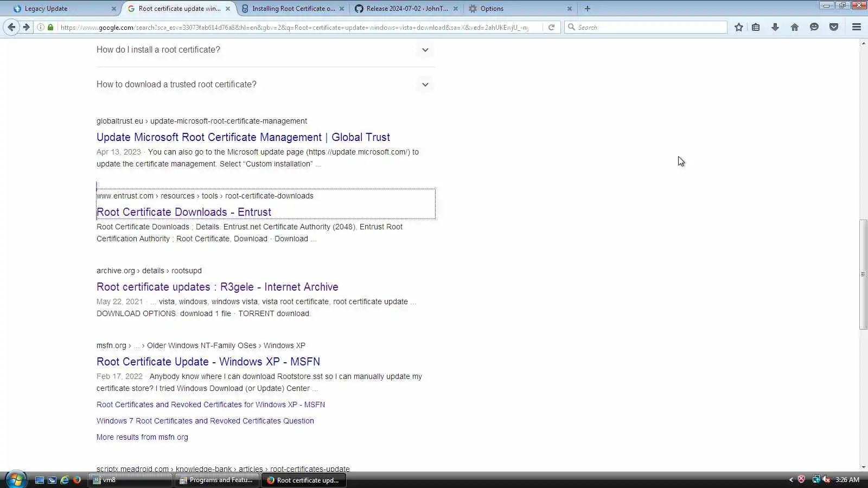Open the Downloads arrow panel
This screenshot has height=488, width=868.
pos(775,27)
